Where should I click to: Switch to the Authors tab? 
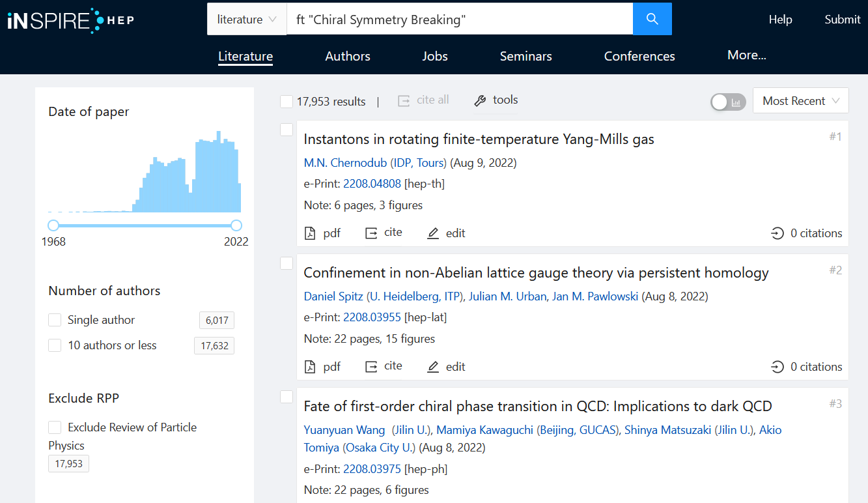pyautogui.click(x=348, y=56)
